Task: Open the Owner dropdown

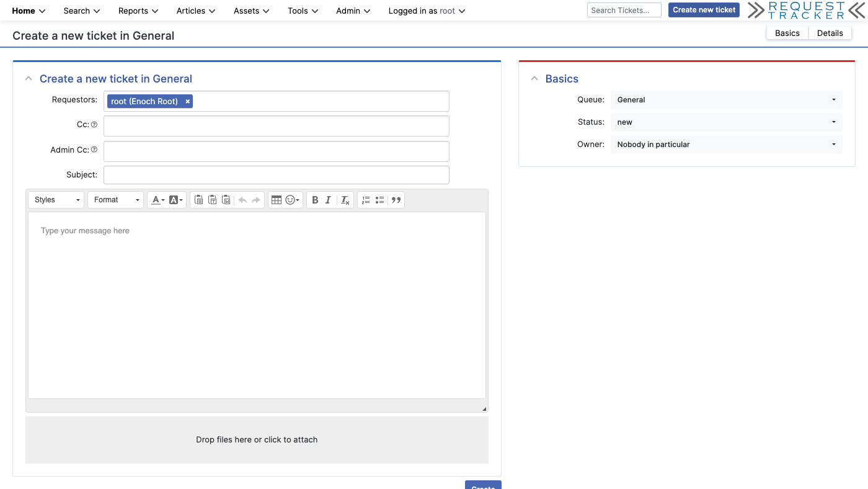Action: click(726, 145)
